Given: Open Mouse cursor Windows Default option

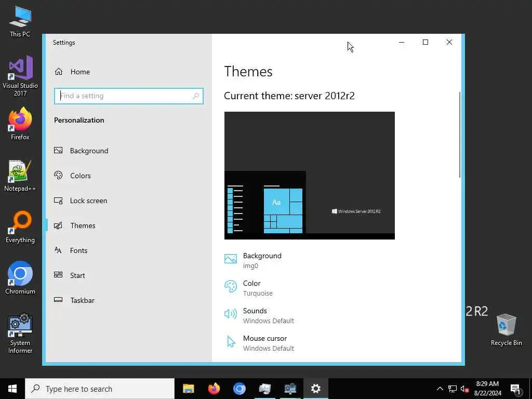Looking at the screenshot, I should 259,343.
